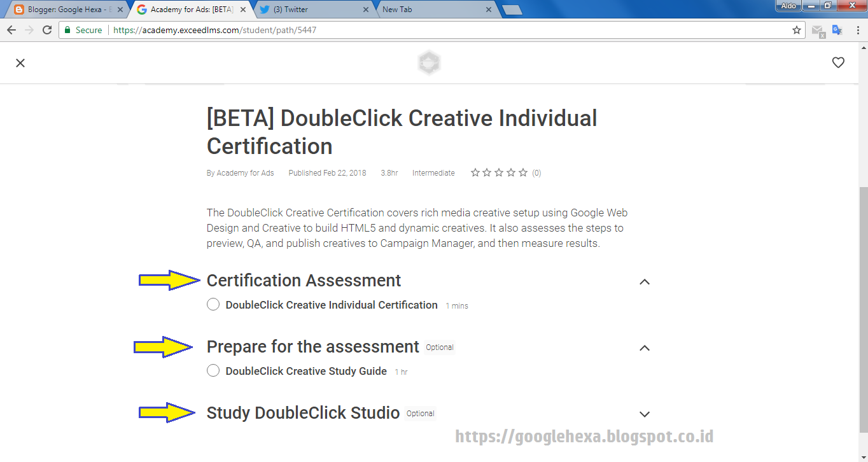Collapse the Certification Assessment section chevron
The image size is (868, 462).
tap(645, 281)
